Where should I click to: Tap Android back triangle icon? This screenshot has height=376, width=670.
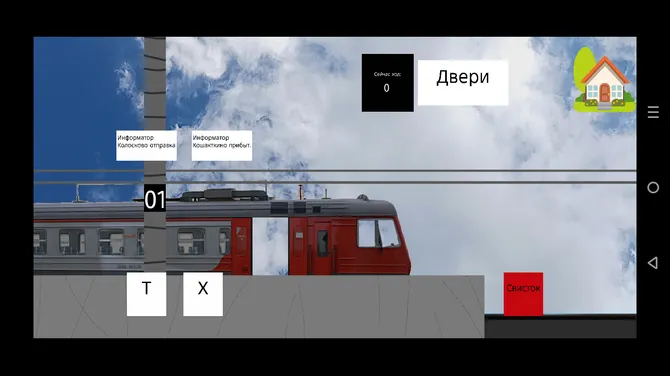point(653,262)
